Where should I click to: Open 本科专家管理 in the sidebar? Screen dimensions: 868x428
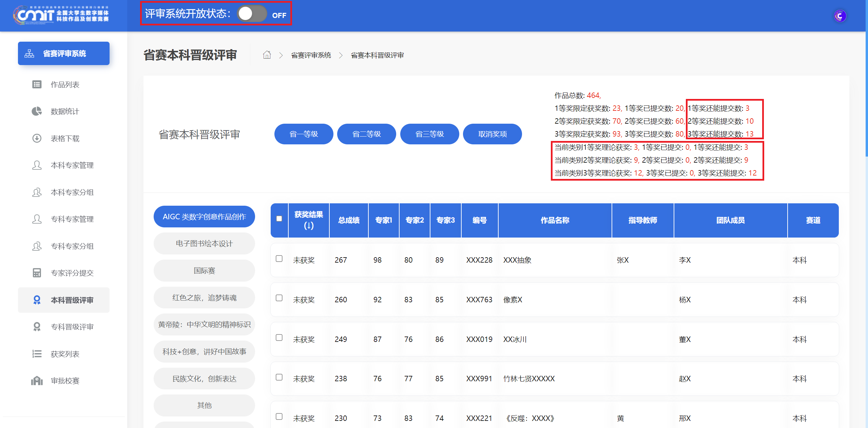click(x=72, y=165)
